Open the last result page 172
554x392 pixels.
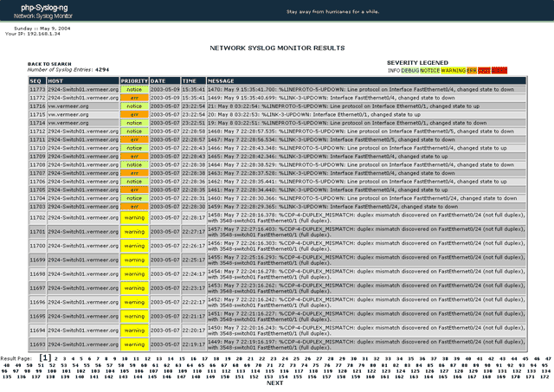click(544, 376)
